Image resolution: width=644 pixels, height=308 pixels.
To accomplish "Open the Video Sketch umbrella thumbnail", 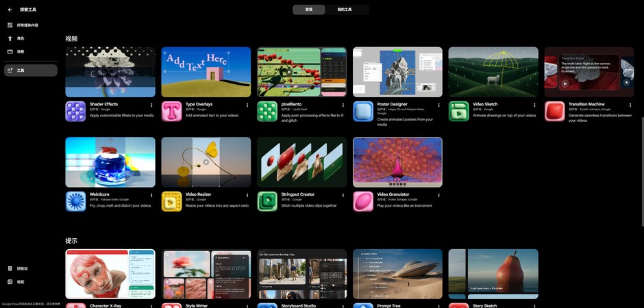I will (493, 72).
